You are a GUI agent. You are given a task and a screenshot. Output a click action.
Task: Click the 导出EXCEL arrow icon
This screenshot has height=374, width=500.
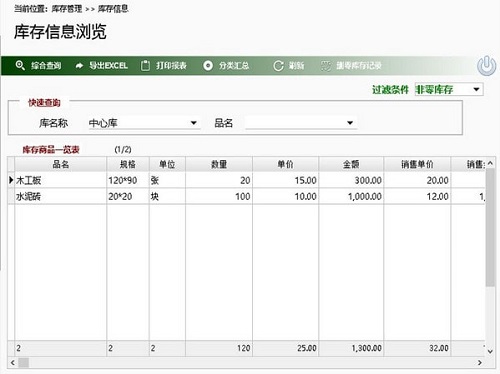79,66
